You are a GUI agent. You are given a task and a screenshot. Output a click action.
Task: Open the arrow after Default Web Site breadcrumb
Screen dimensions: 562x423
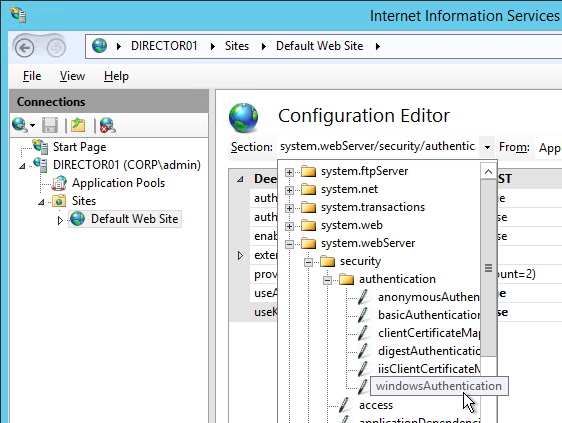coord(377,46)
